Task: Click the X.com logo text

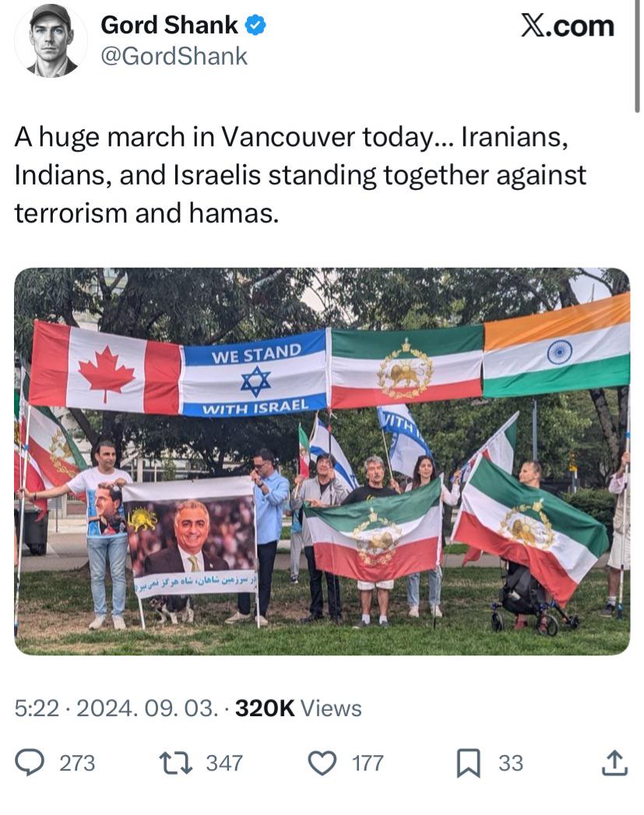Action: [568, 26]
